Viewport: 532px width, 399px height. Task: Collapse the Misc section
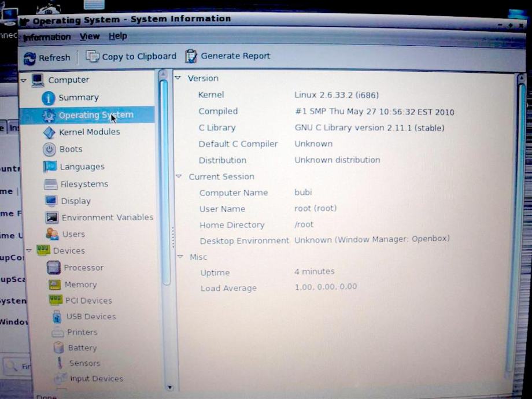point(180,257)
